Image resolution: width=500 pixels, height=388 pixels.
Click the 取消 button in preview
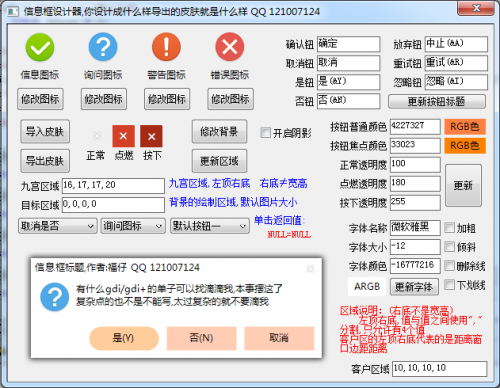pos(279,338)
